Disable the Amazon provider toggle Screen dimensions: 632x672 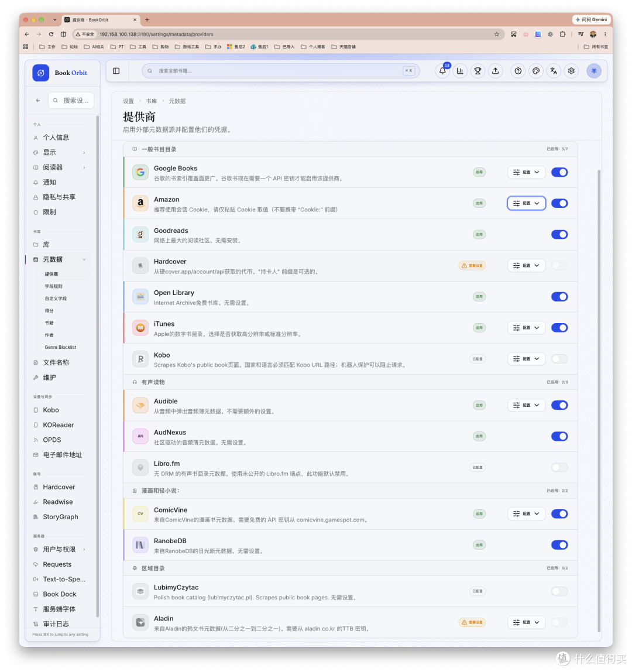[559, 203]
